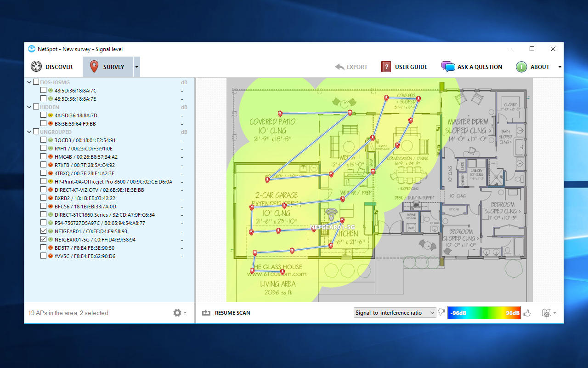Click the thumbs up icon
Screen dimensions: 588x368
(527, 313)
